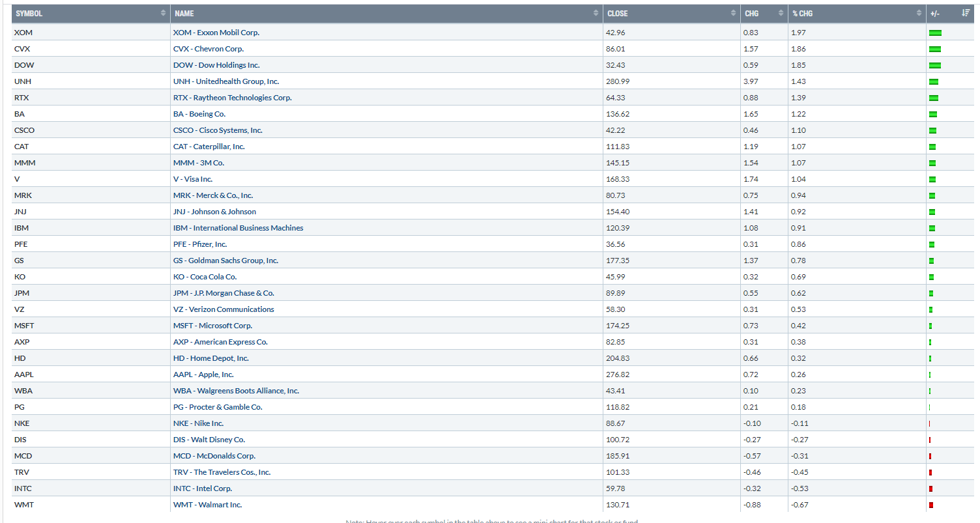Click the DIS ticker in symbol column
The width and height of the screenshot is (980, 523).
point(20,440)
